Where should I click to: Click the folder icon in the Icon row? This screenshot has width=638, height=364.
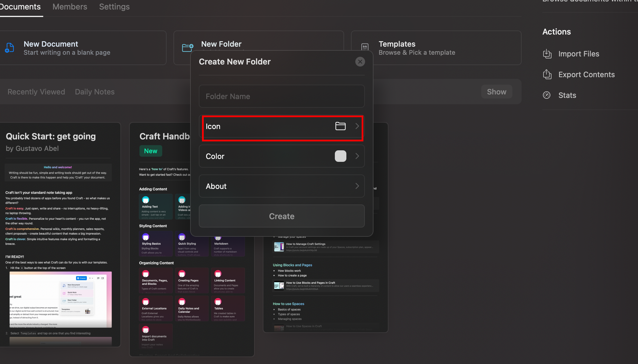click(340, 126)
